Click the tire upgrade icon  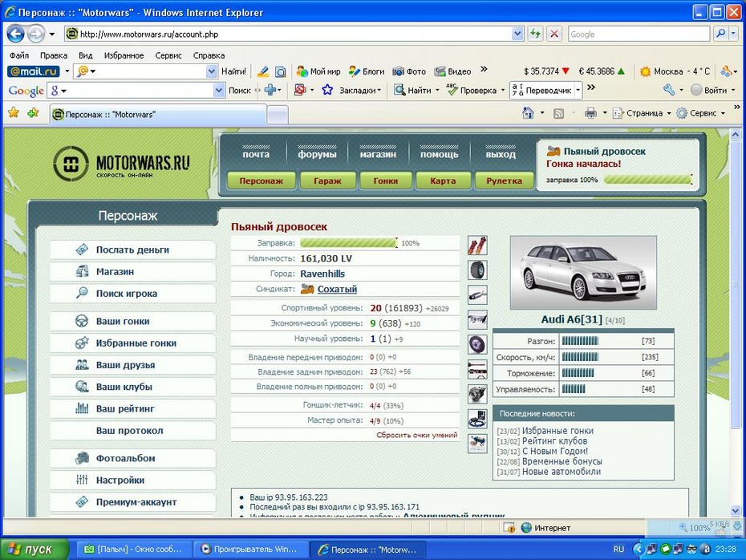click(x=477, y=270)
